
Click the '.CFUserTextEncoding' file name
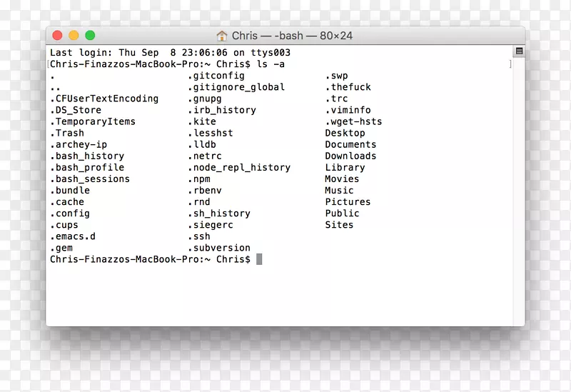point(104,99)
